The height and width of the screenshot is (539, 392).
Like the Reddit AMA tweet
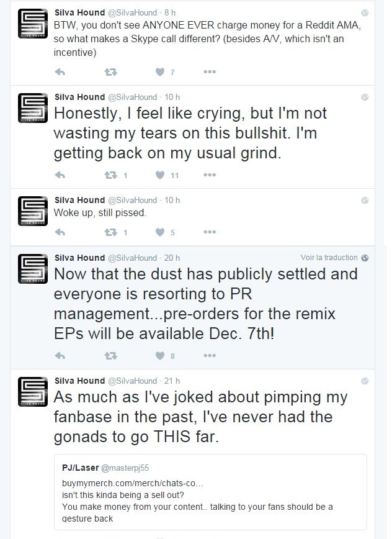tap(160, 72)
